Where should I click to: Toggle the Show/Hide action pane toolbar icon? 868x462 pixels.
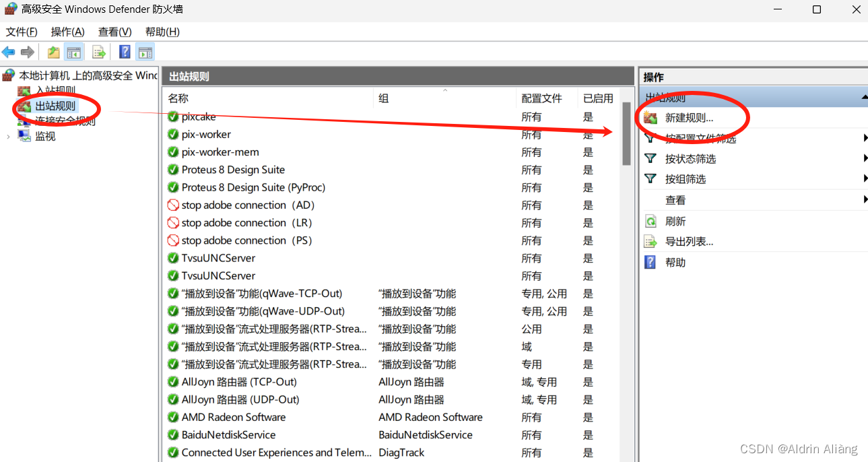click(145, 52)
